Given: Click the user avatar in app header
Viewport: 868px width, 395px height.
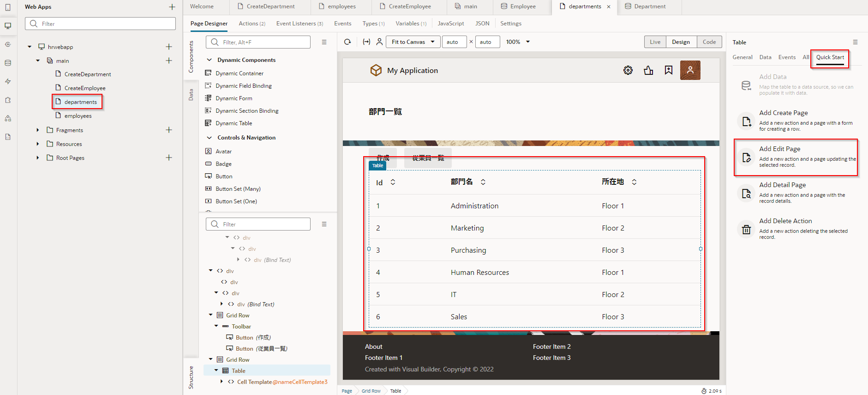Looking at the screenshot, I should [x=690, y=70].
